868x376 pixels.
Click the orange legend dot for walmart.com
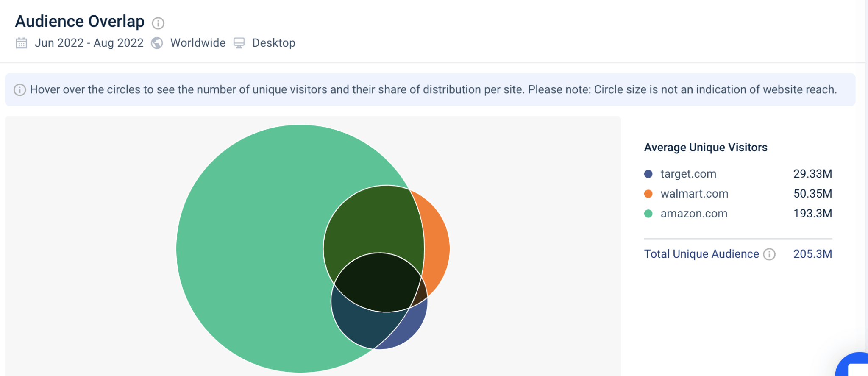point(648,194)
